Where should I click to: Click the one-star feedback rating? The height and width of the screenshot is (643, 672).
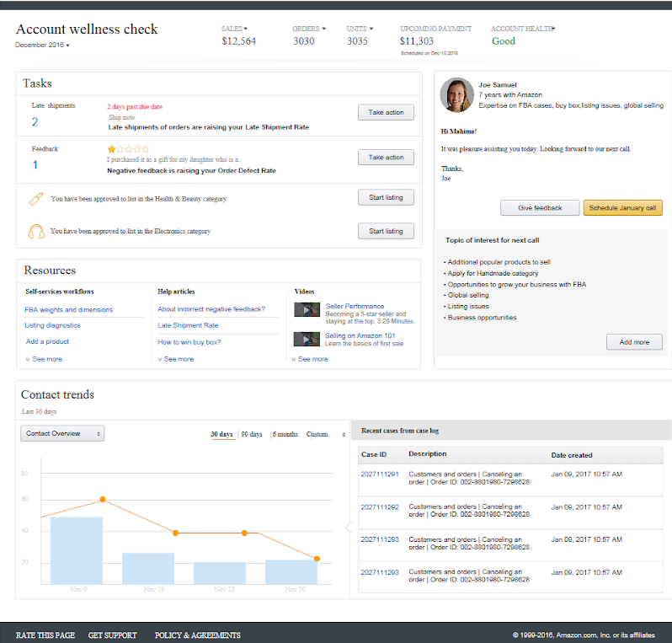tap(128, 149)
